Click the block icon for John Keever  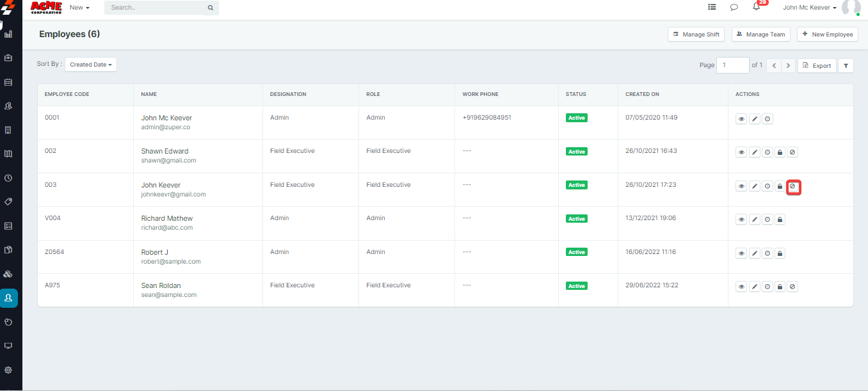coord(793,186)
